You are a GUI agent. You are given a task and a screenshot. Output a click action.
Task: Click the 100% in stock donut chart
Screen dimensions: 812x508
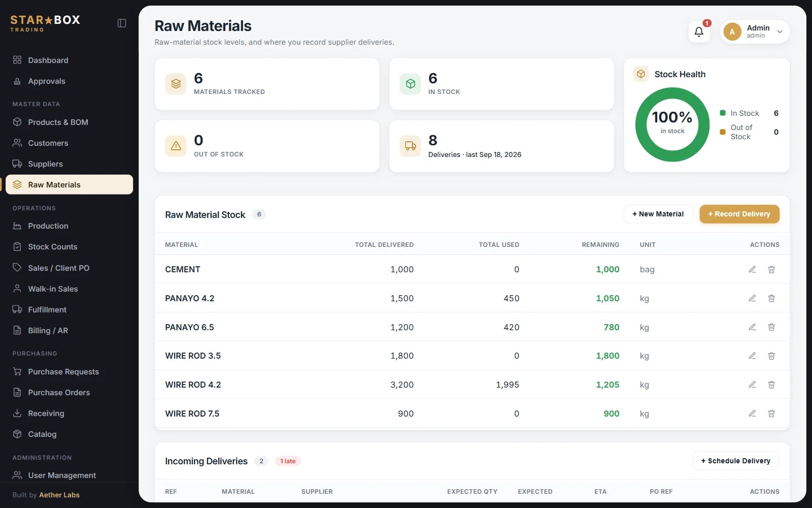[672, 124]
